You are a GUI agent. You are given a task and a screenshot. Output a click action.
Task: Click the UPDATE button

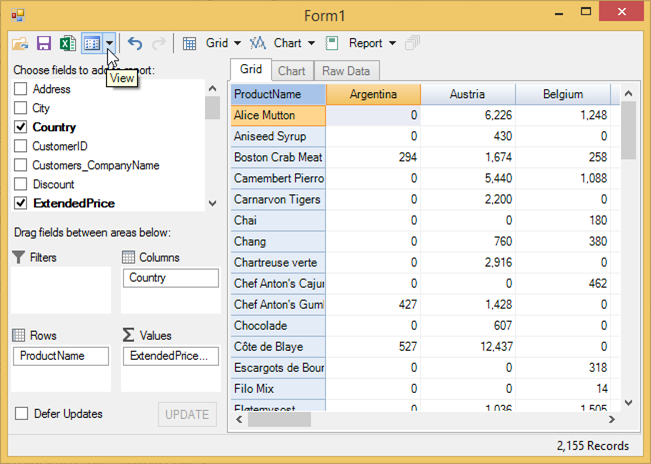[187, 414]
